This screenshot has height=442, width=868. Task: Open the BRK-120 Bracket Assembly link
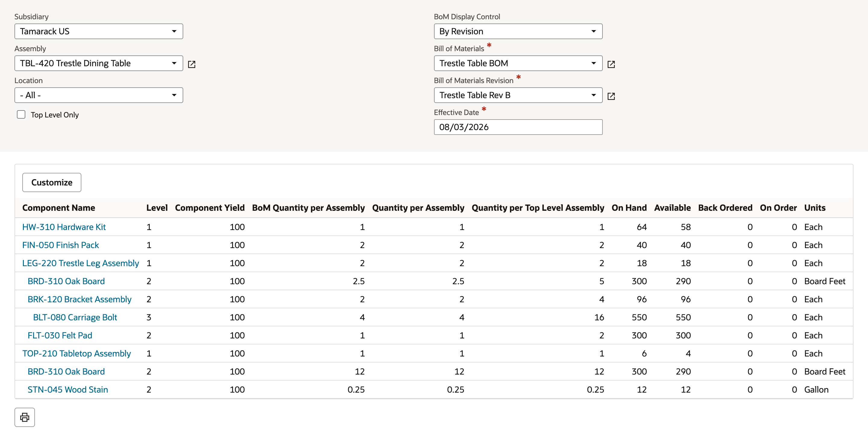(80, 299)
